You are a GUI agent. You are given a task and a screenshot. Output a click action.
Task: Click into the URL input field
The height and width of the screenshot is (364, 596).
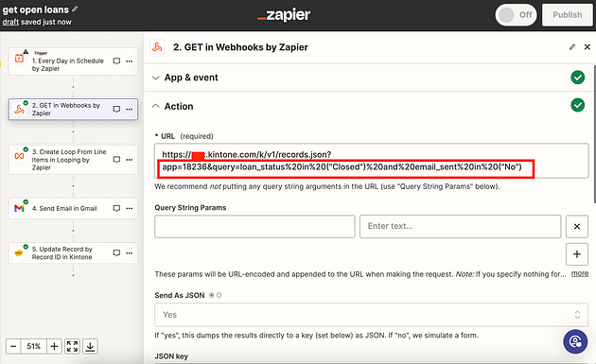pos(372,161)
